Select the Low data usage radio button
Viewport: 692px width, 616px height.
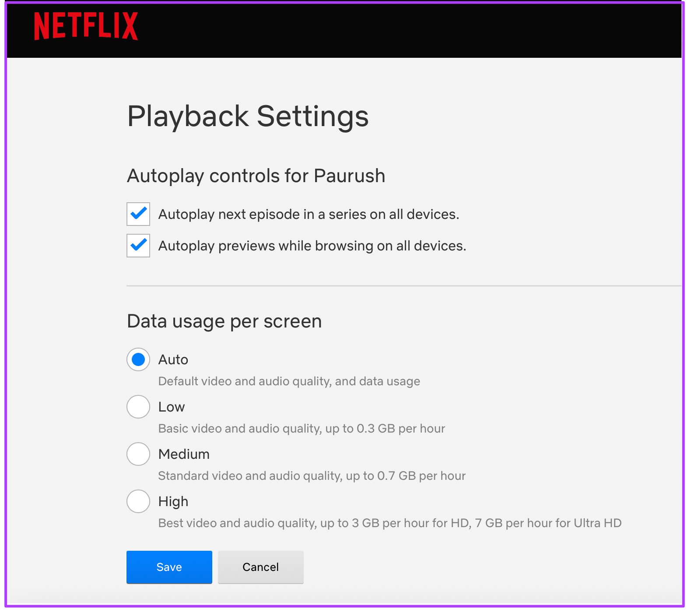coord(138,407)
